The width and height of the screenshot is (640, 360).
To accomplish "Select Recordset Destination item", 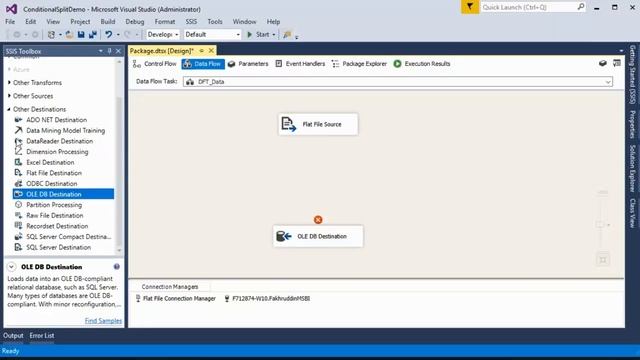I will (x=57, y=226).
